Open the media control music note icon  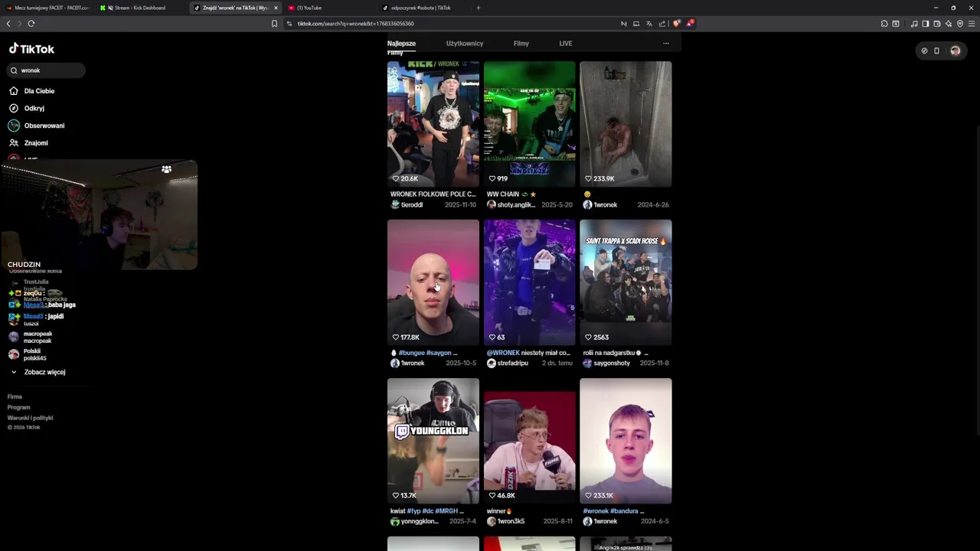[914, 24]
